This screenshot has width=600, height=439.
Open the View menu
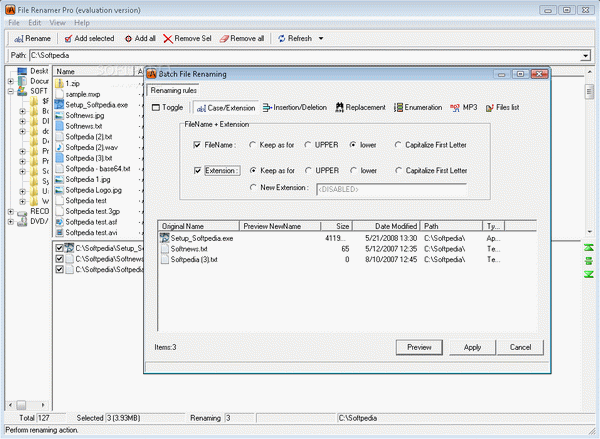[x=57, y=23]
